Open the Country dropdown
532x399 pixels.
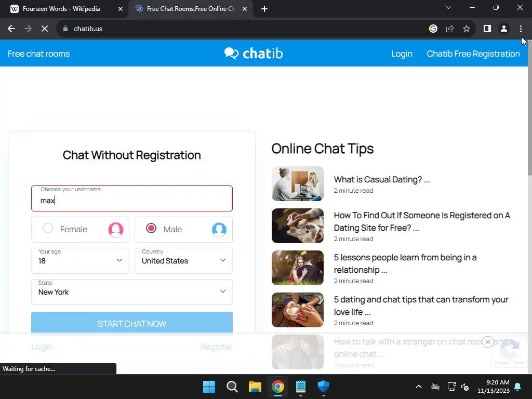coord(183,261)
